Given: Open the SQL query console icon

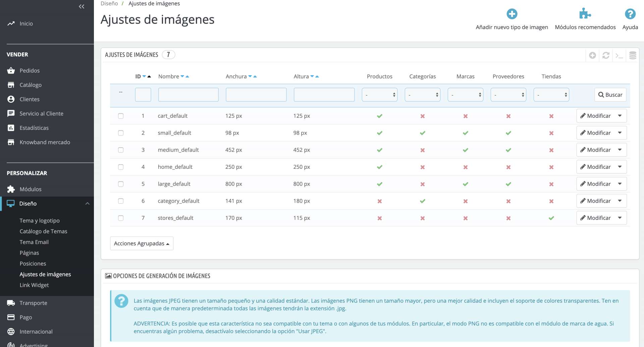Looking at the screenshot, I should 619,55.
